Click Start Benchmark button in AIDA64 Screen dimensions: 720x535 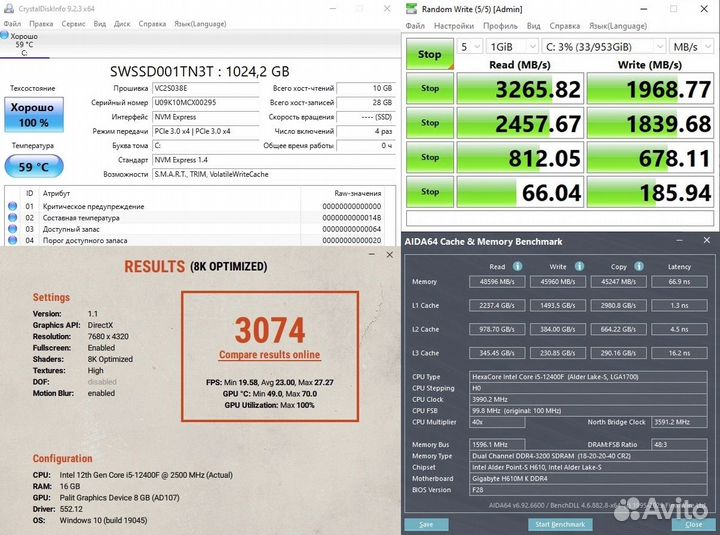pos(560,524)
